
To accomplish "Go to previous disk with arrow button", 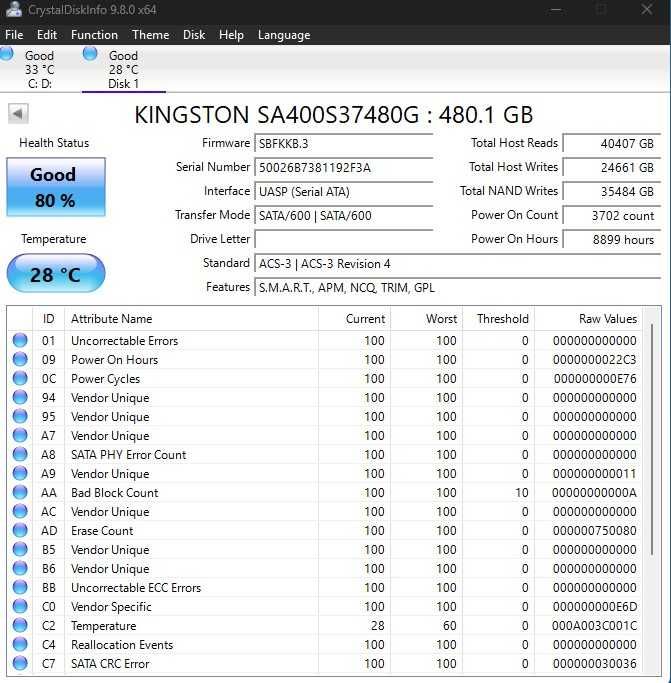I will [18, 114].
